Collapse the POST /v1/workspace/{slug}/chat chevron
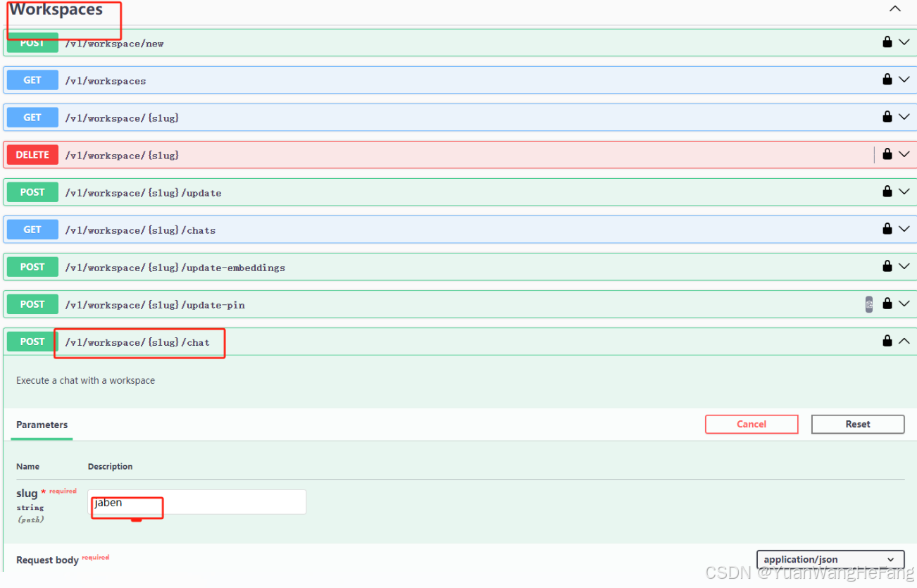This screenshot has height=588, width=917. click(x=904, y=341)
